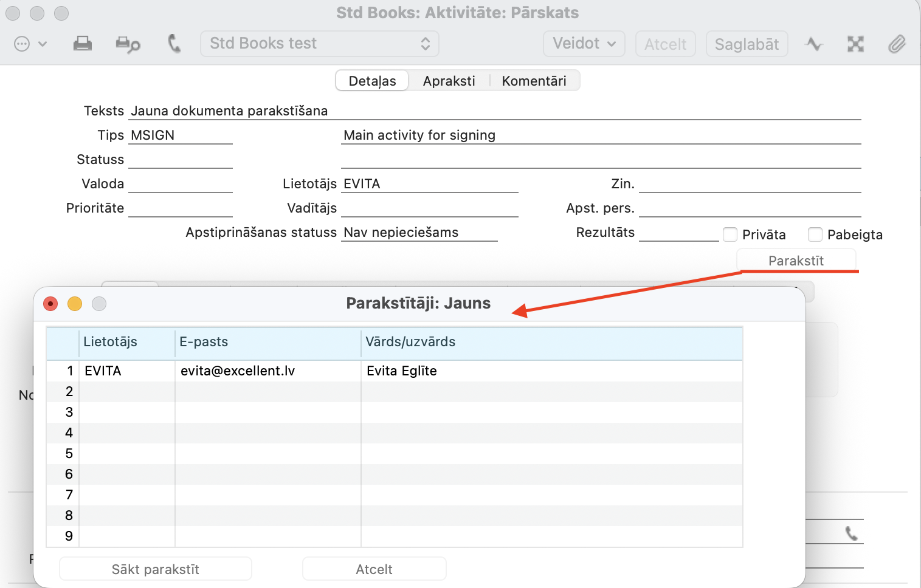Enable the Privāta checkbox

[730, 234]
